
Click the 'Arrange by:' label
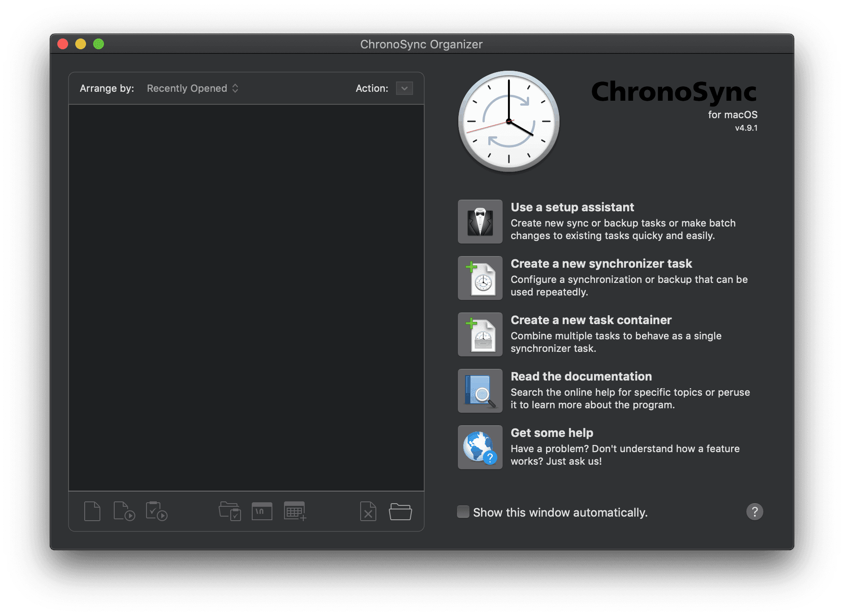pos(107,88)
